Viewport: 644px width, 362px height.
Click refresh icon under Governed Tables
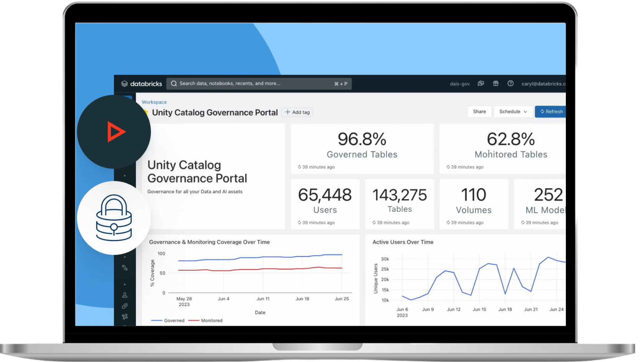pyautogui.click(x=299, y=167)
